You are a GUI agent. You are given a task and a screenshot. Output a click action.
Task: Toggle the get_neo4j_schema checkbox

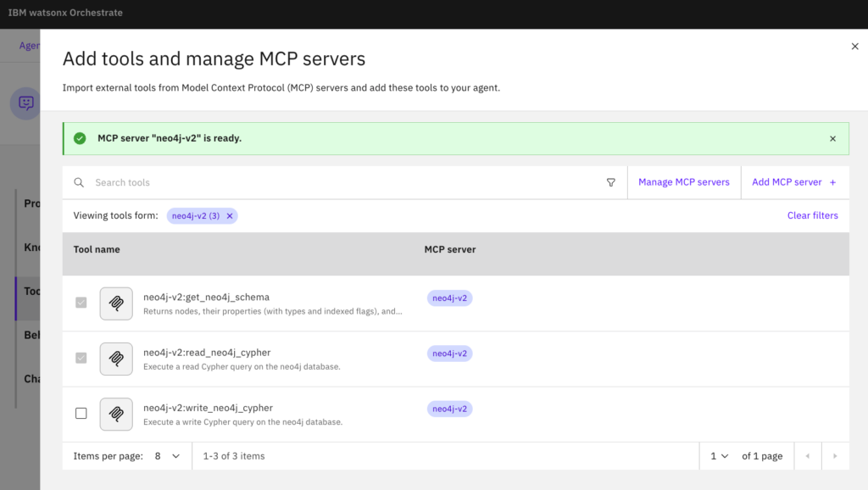81,303
